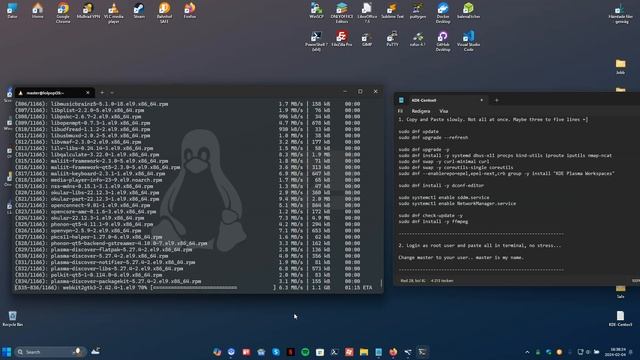Launch Sublime Text desktop shortcut

(x=392, y=11)
